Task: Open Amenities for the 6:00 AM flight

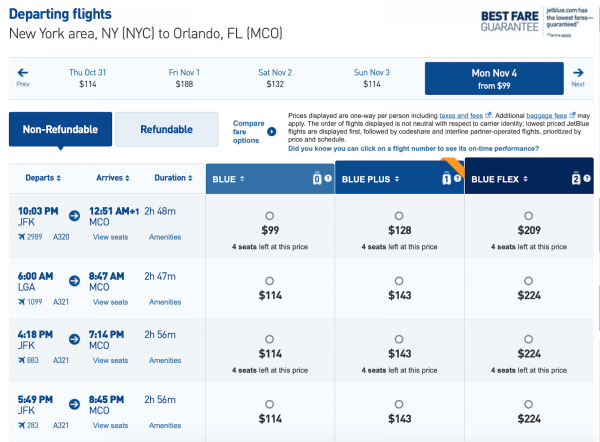Action: pos(165,301)
